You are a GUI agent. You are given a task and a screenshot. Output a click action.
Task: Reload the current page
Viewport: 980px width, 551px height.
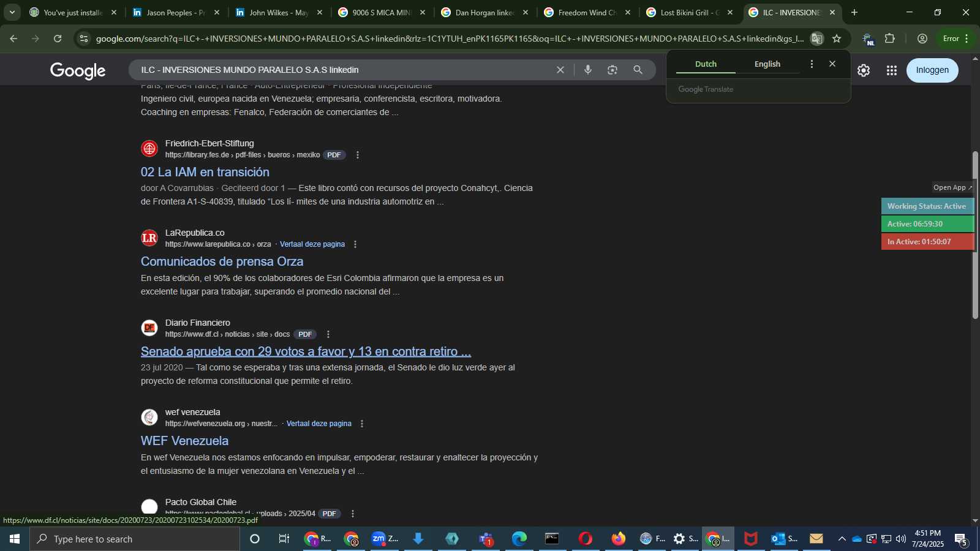(x=58, y=39)
